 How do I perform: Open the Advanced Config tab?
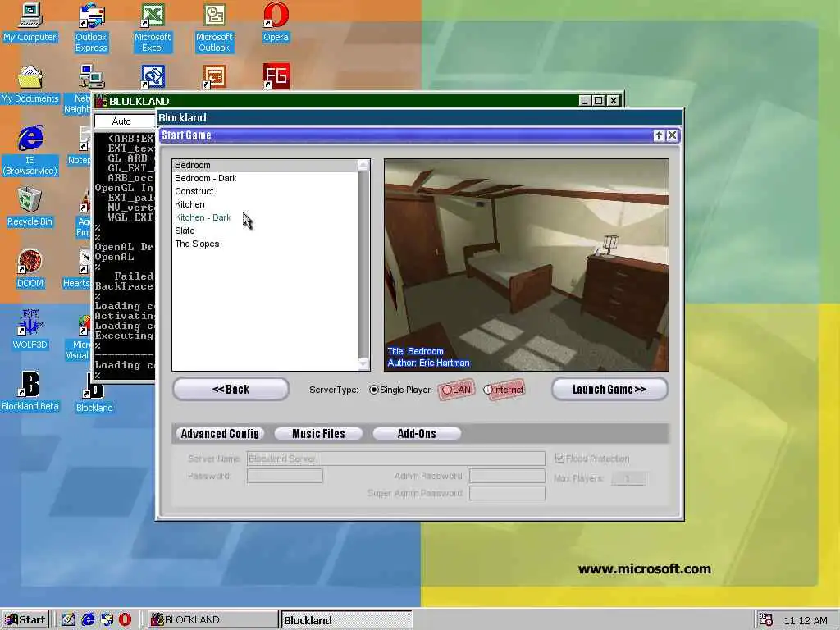[x=220, y=433]
